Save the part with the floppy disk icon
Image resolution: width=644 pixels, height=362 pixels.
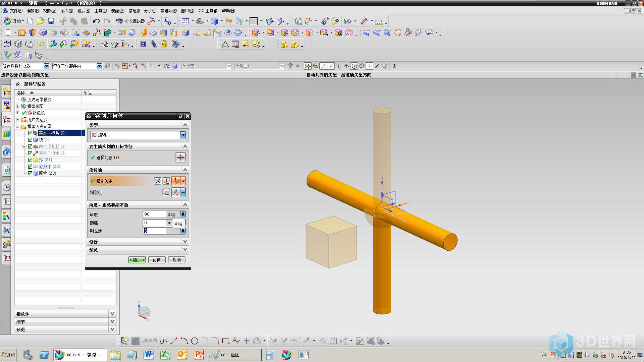tap(51, 21)
